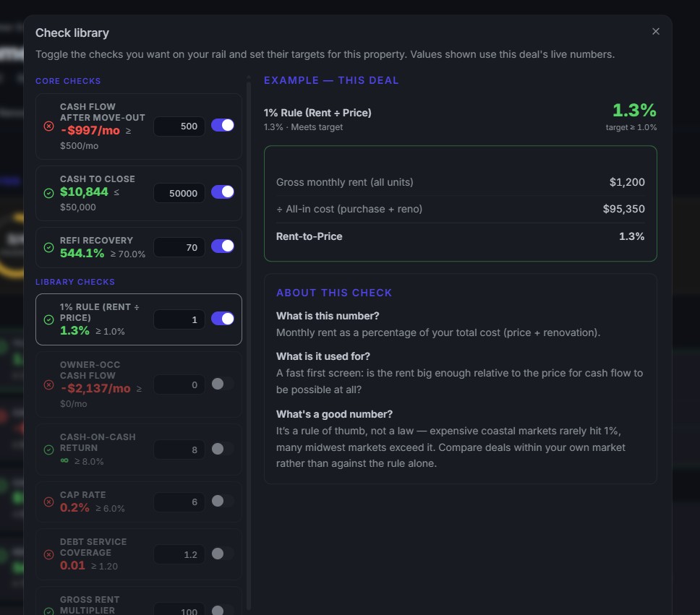Click the green check icon beside 1% Rule

pyautogui.click(x=49, y=319)
